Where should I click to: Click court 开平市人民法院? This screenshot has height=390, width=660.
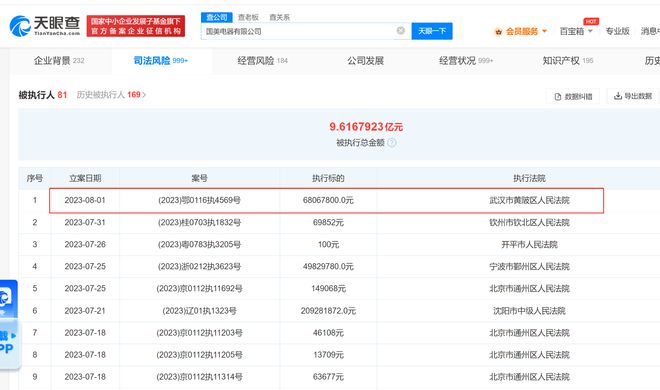[x=529, y=244]
